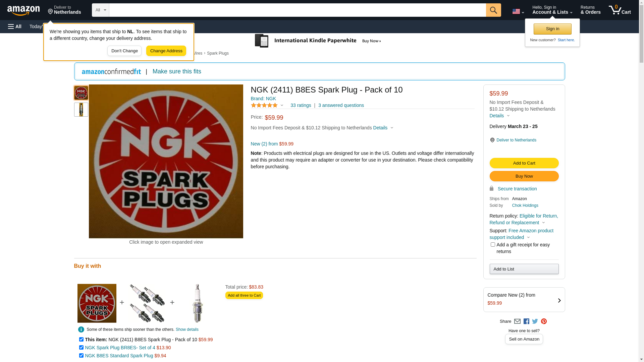The height and width of the screenshot is (362, 644).
Task: Open the shopping cart
Action: point(620,10)
